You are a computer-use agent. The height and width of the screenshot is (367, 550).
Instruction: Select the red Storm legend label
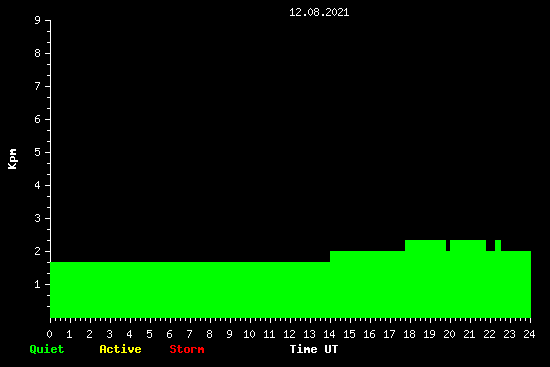coord(187,349)
